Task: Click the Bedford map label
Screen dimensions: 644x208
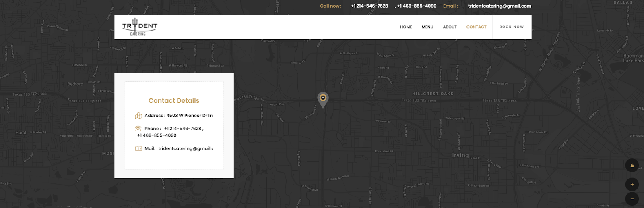Action: 75,84
